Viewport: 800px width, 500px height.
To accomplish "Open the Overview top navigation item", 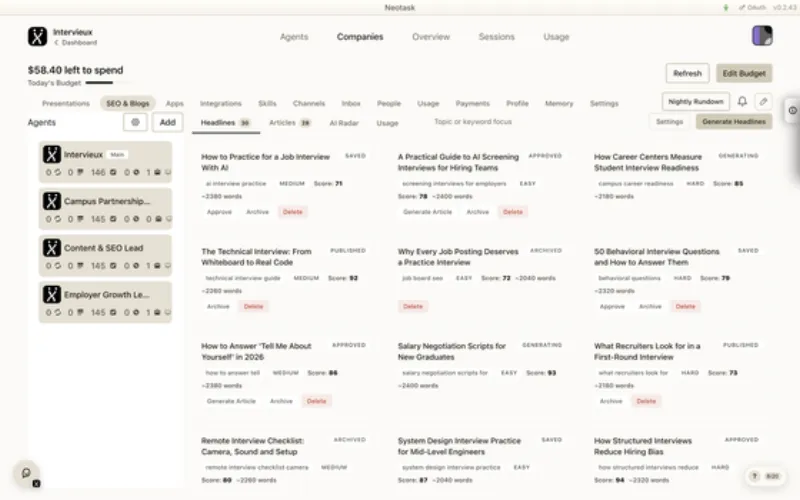I will pos(431,37).
